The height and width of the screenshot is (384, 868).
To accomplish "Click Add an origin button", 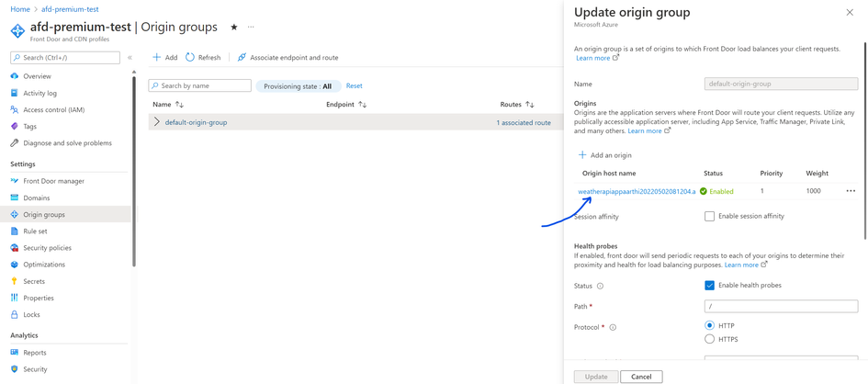I will [x=604, y=155].
